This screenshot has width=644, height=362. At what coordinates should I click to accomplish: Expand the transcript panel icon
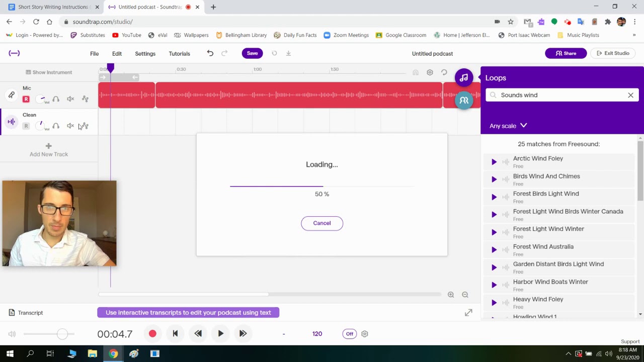coord(468,313)
